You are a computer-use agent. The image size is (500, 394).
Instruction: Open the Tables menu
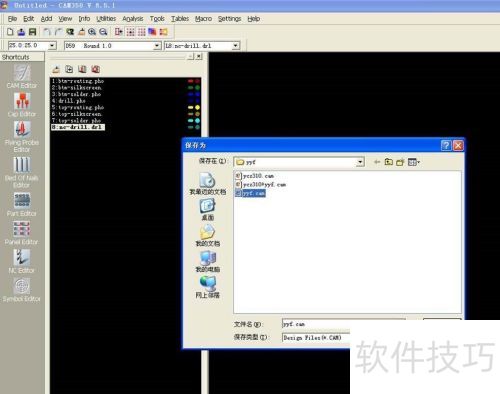point(180,19)
